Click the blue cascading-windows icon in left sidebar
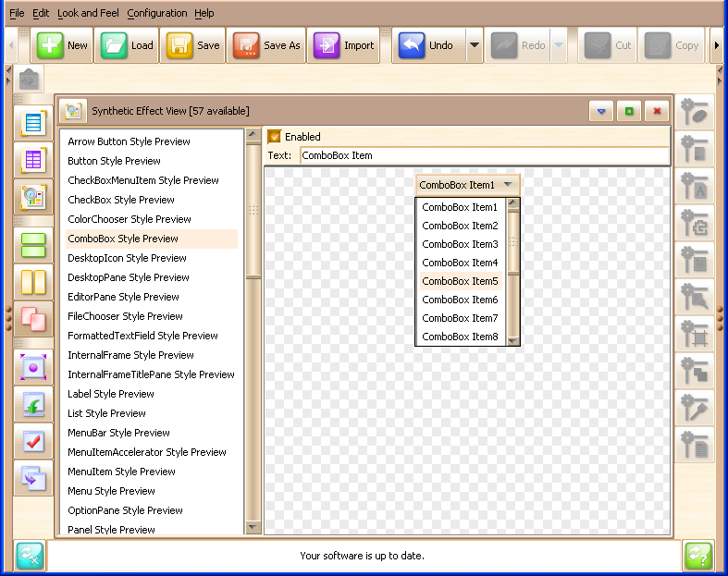This screenshot has height=576, width=728. (x=33, y=479)
